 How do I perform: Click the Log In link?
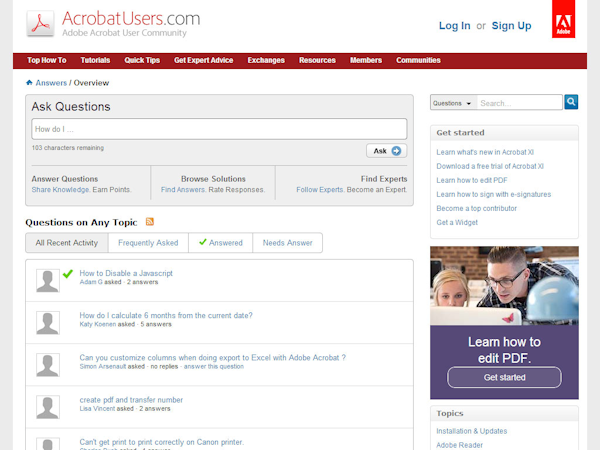(x=455, y=26)
